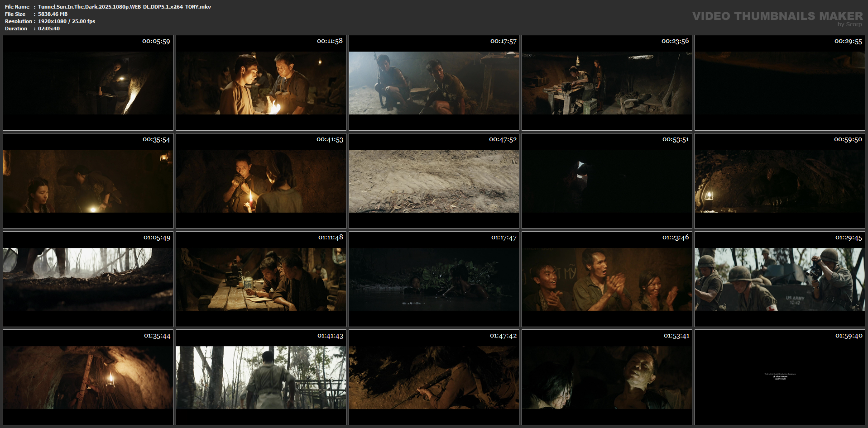This screenshot has height=428, width=868.
Task: Open the thumbnail at 01:11:48
Action: [x=261, y=279]
